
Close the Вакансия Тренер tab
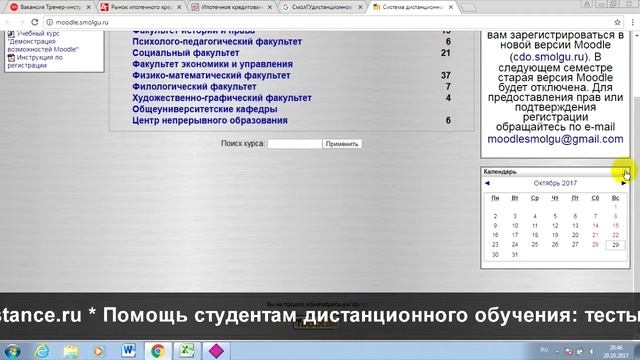click(89, 7)
